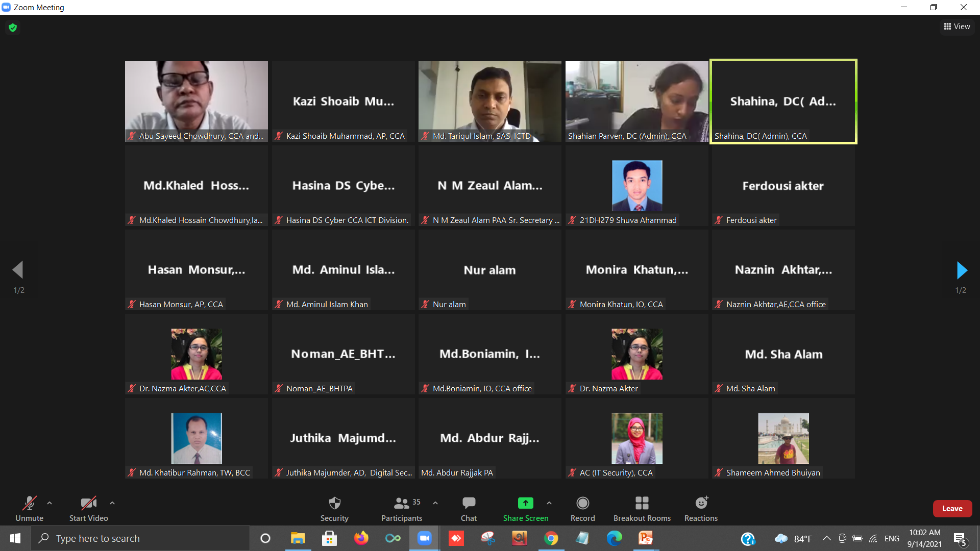The height and width of the screenshot is (551, 980).
Task: Select the Ferdousi akter participant tile
Action: pos(783,186)
